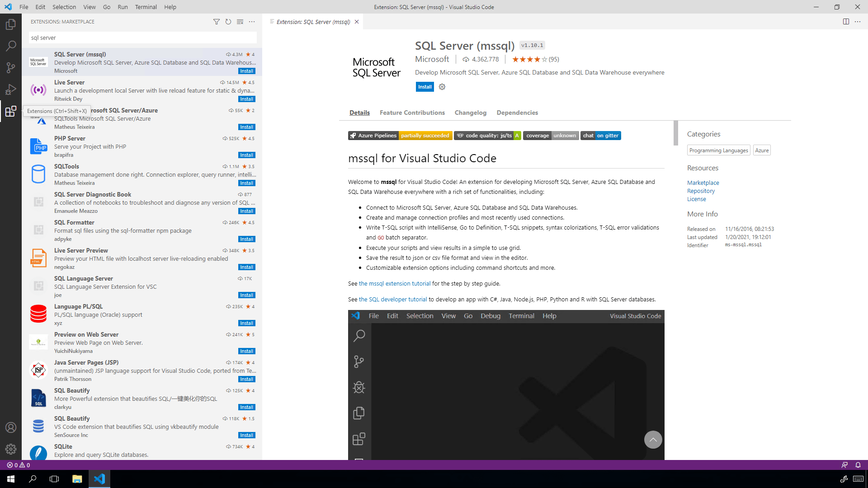Open the mssql extension tutorial link
Viewport: 868px width, 488px height.
(x=395, y=283)
